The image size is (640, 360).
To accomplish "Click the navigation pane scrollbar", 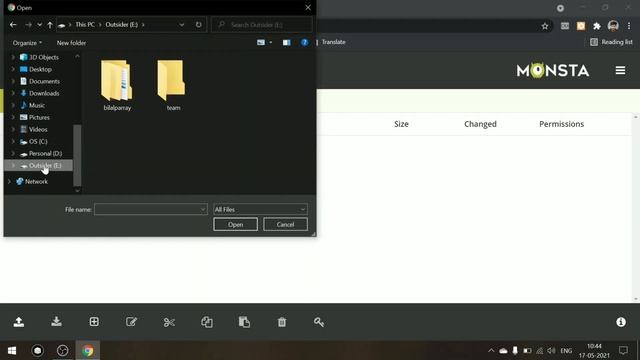I will [77, 155].
